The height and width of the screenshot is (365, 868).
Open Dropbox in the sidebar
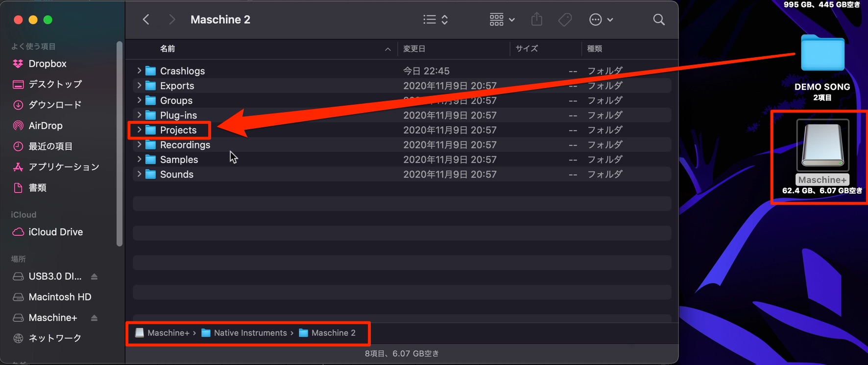47,64
